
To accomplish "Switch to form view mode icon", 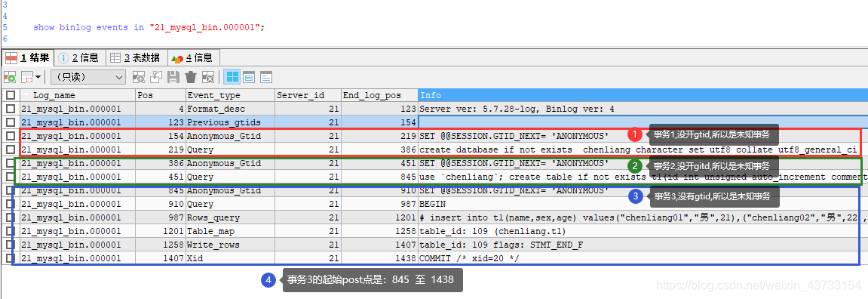I will (x=249, y=77).
